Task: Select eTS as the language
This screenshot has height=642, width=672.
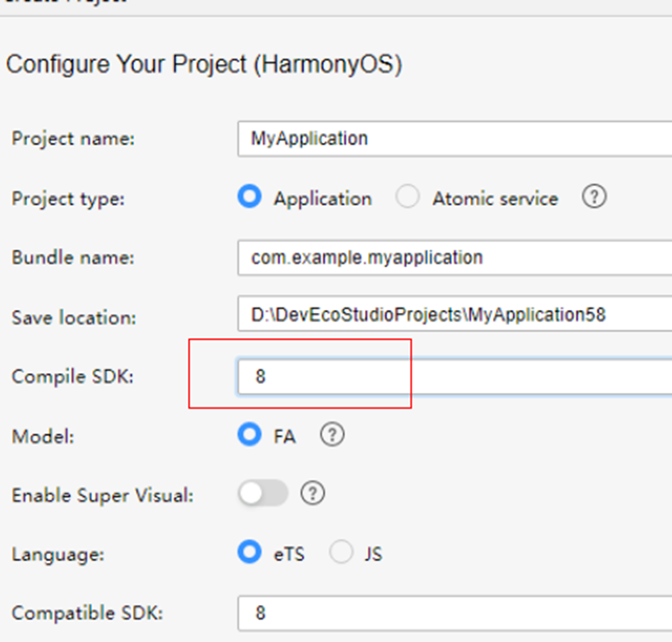Action: 250,553
